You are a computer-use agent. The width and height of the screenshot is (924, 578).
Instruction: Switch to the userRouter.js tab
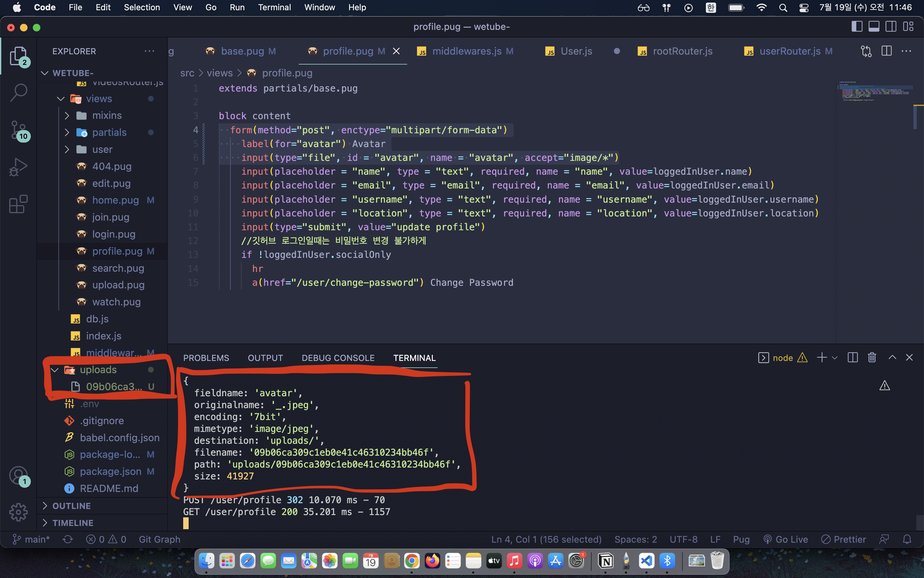point(789,51)
